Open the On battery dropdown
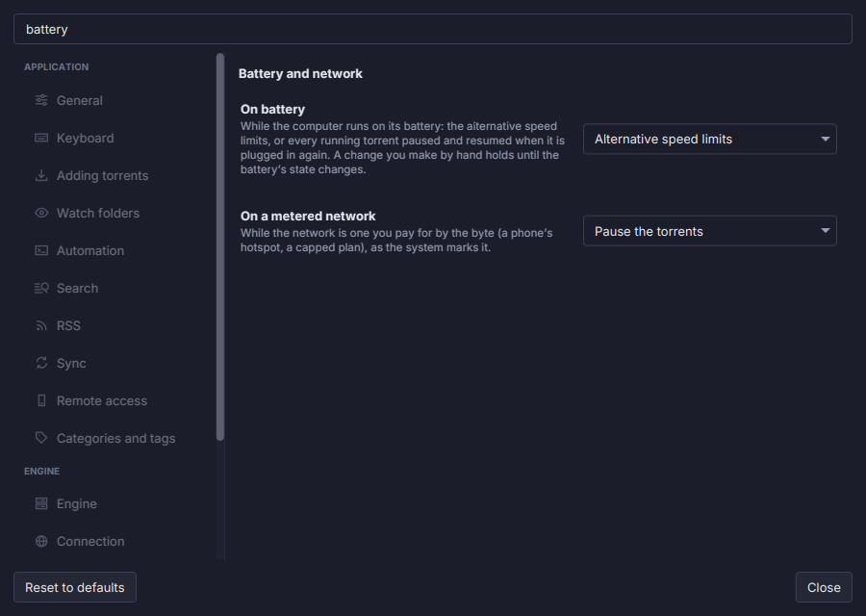 pos(710,139)
